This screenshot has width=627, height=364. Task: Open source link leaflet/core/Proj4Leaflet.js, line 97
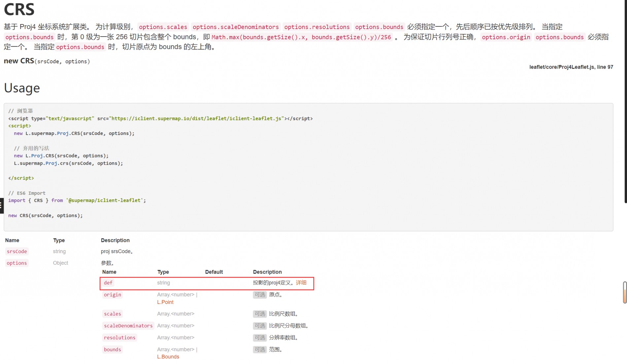[571, 67]
